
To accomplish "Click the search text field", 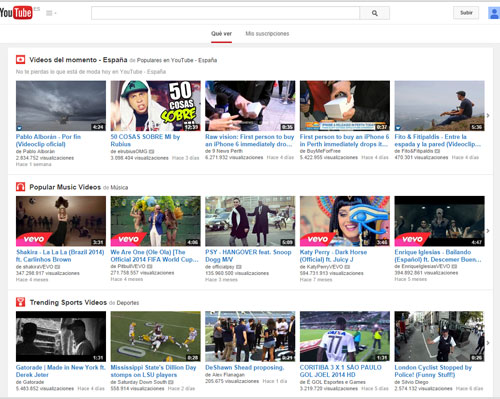I will tap(225, 13).
